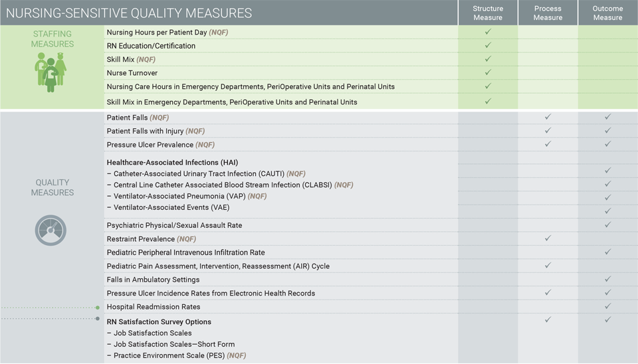Click the gauge dial icon under Quality Measures
638x364 pixels.
pos(51,230)
